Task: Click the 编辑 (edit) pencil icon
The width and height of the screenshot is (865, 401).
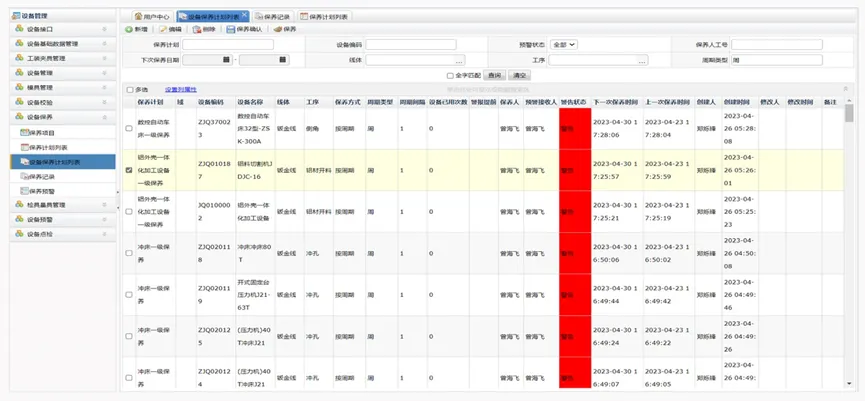Action: (163, 29)
